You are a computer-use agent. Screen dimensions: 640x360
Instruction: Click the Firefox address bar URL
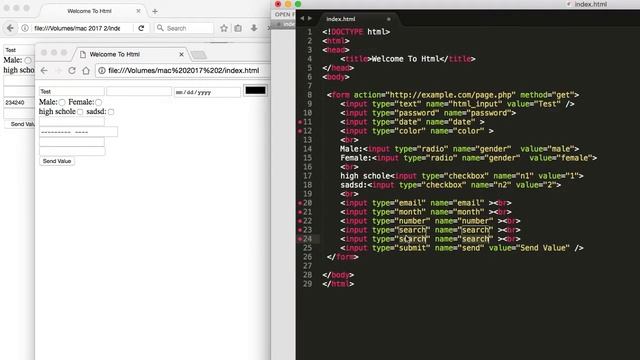coord(77,28)
